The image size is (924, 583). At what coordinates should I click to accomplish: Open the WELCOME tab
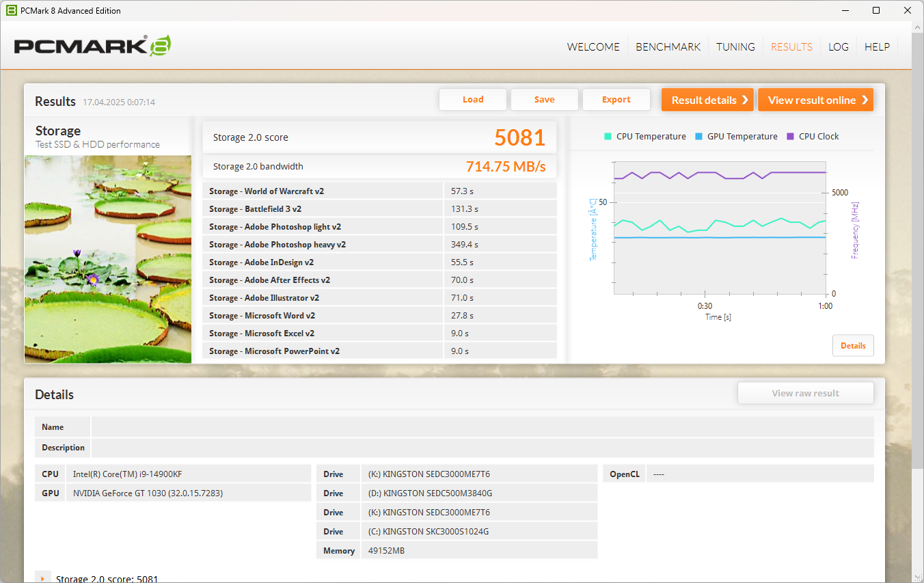(x=593, y=47)
